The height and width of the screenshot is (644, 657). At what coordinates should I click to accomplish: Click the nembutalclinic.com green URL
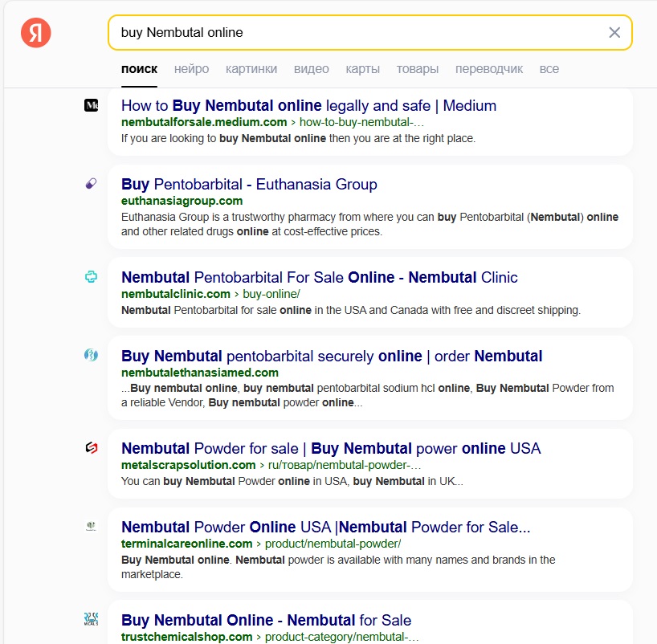pos(176,294)
